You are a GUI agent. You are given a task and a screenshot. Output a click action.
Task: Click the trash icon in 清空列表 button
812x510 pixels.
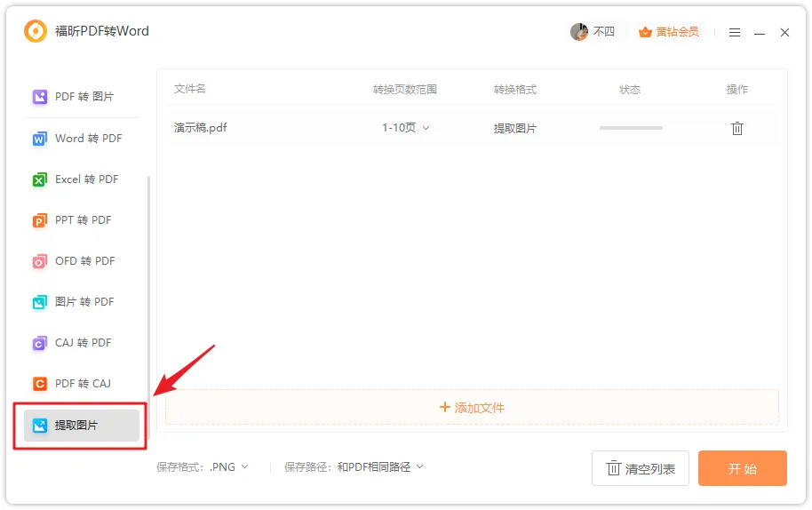pyautogui.click(x=613, y=468)
